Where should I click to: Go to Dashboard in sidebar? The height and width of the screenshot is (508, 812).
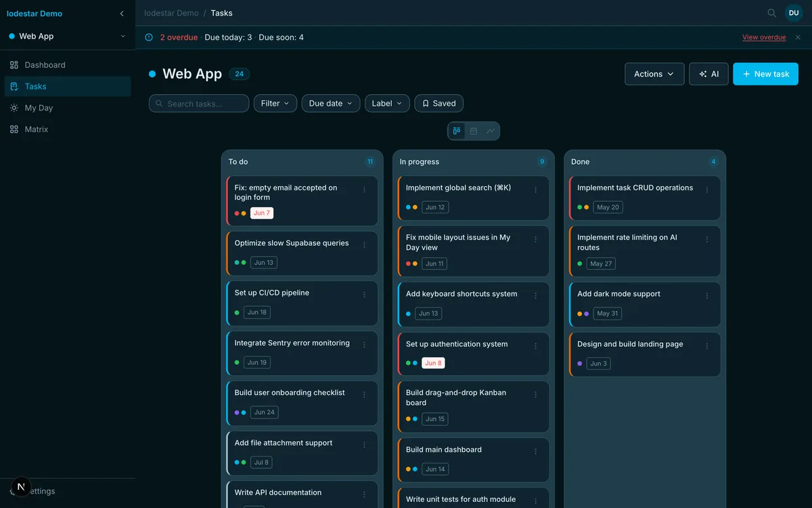point(68,65)
